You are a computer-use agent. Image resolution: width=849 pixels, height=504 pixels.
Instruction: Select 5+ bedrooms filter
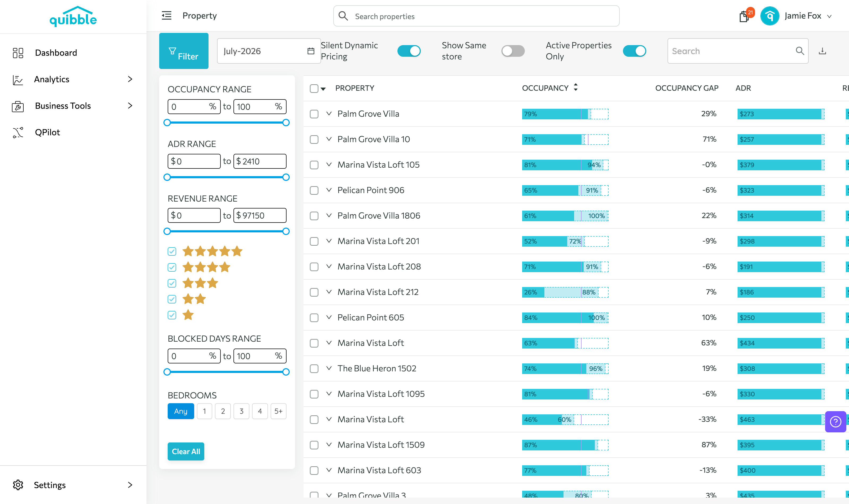click(x=279, y=411)
